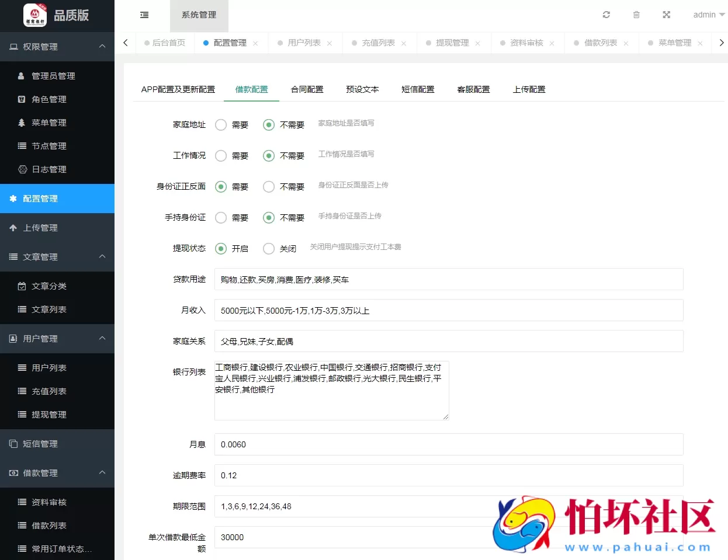728x560 pixels.
Task: Switch to the 合同配置 tab
Action: (x=306, y=89)
